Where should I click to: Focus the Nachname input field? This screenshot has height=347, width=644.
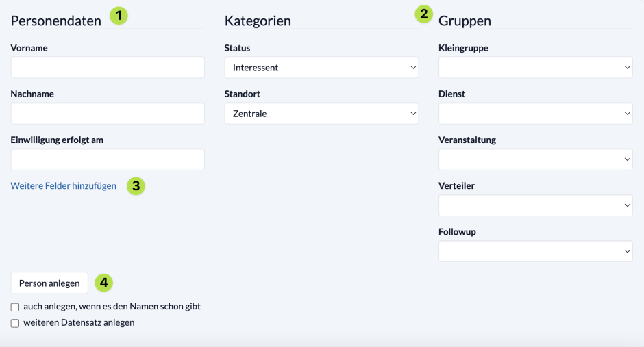(108, 114)
